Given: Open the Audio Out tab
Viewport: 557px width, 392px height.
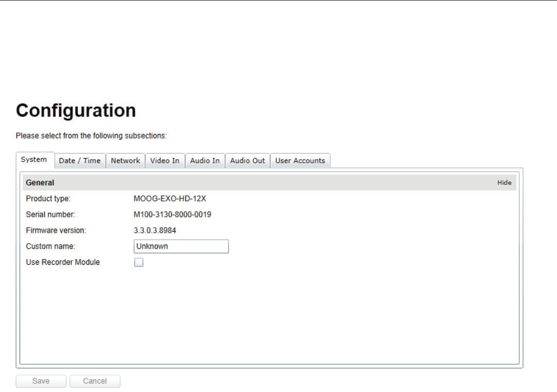Looking at the screenshot, I should 248,161.
